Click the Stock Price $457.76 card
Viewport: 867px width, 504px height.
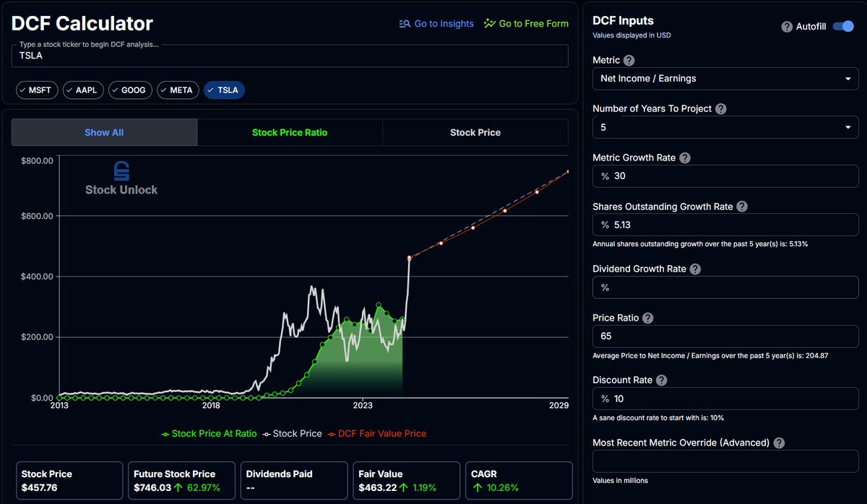(x=69, y=482)
